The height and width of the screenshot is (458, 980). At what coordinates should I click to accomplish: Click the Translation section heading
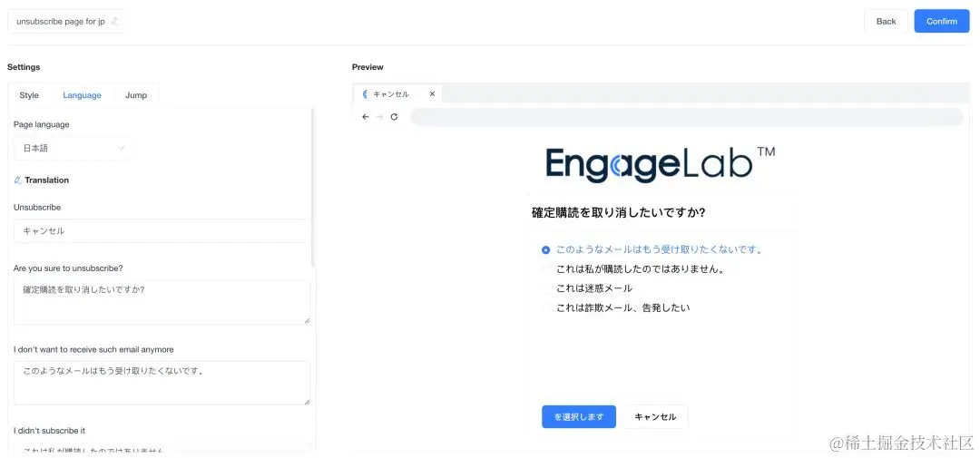(x=47, y=180)
